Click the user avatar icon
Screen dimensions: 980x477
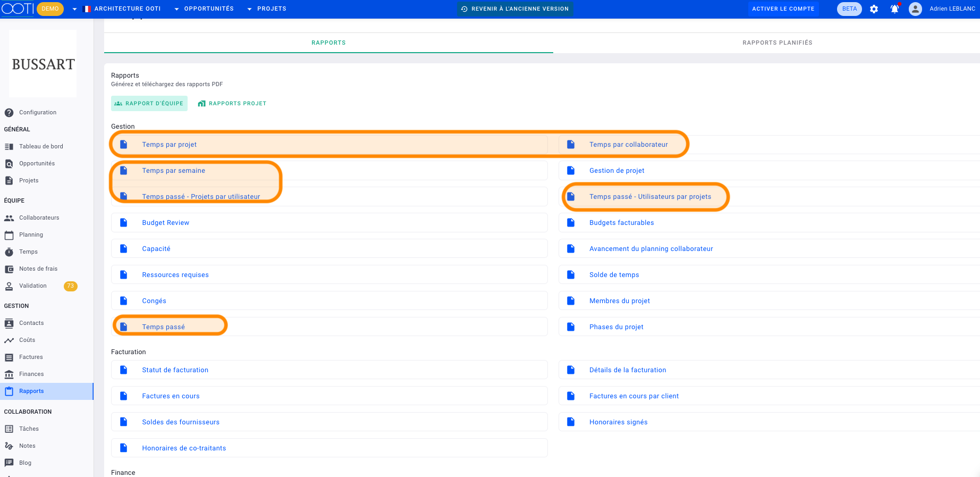tap(915, 9)
